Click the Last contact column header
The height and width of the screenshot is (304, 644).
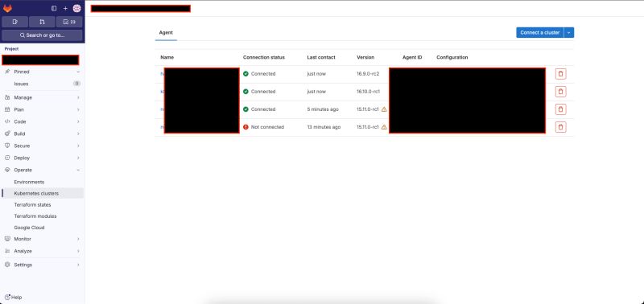[x=321, y=57]
